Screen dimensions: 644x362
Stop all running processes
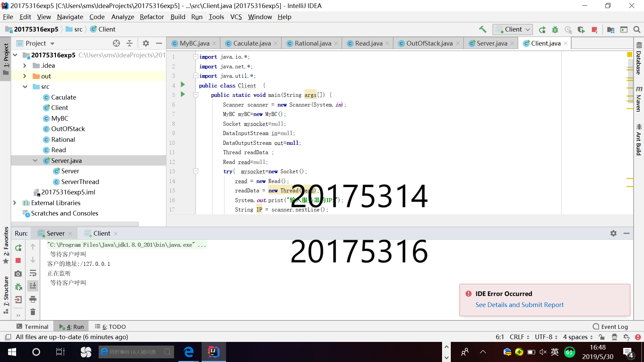[595, 30]
